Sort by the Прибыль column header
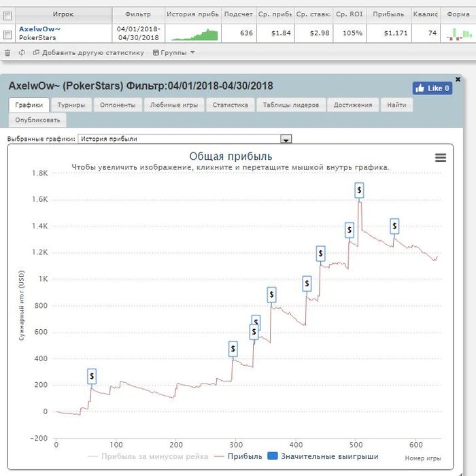This screenshot has width=476, height=476. [x=388, y=14]
